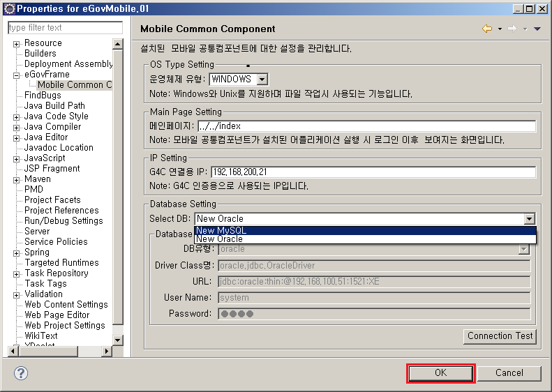This screenshot has height=392, width=552.
Task: Click the forward navigation arrow icon
Action: (x=512, y=29)
